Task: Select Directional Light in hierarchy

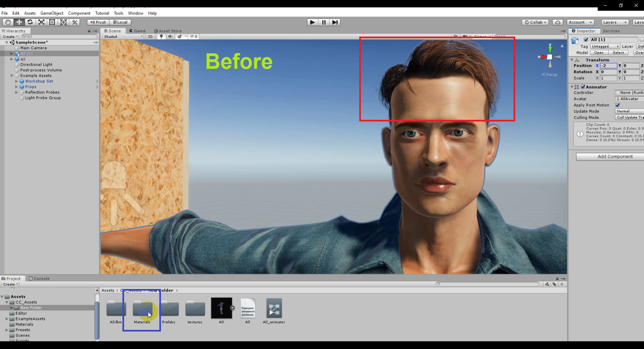Action: (x=36, y=64)
